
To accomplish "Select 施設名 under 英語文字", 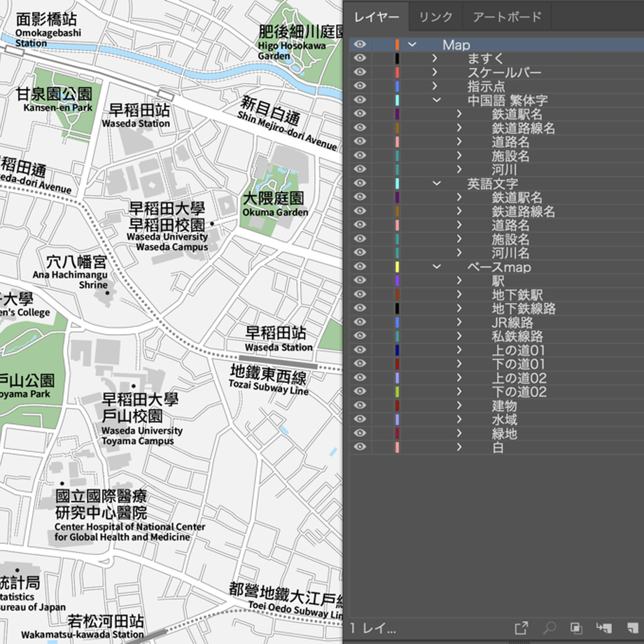I will (510, 239).
